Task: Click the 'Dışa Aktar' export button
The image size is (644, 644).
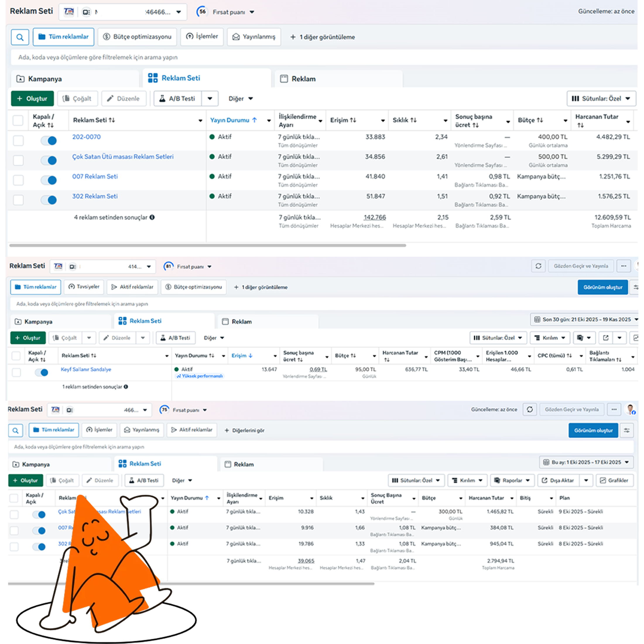Action: point(558,480)
